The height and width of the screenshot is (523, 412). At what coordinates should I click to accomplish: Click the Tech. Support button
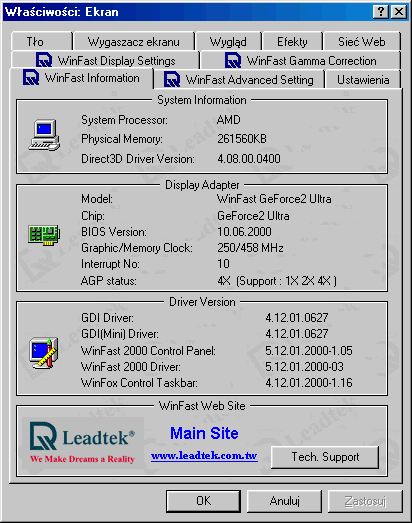point(325,457)
